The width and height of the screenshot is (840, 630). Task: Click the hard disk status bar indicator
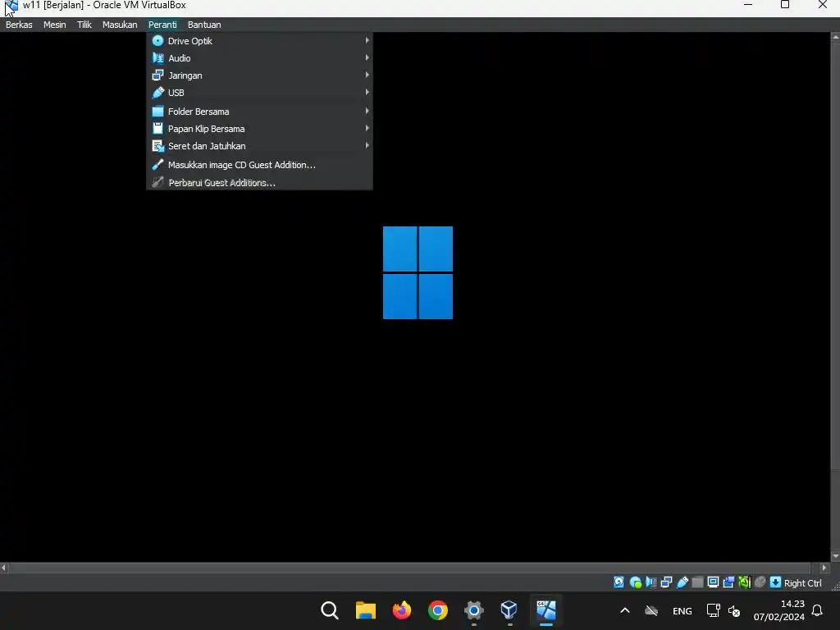[x=619, y=582]
